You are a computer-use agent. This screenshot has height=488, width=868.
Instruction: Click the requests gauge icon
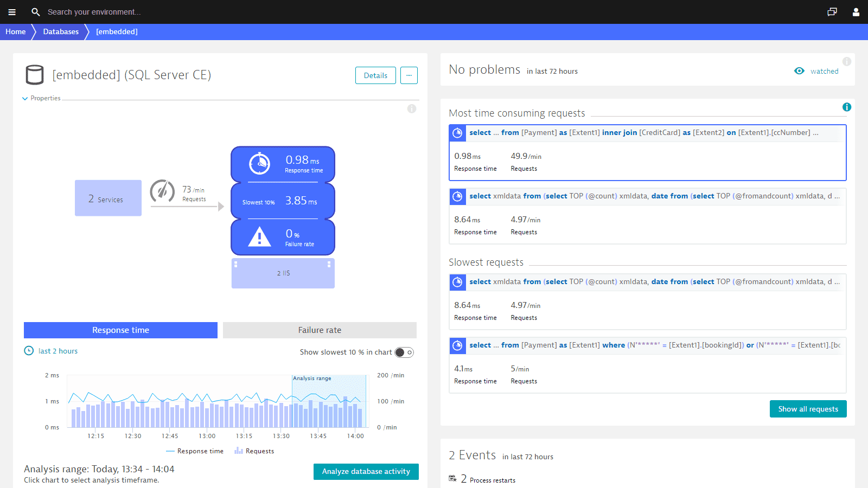pos(162,191)
